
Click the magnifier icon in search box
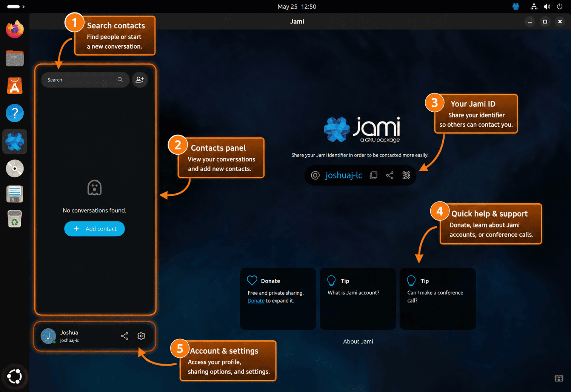pyautogui.click(x=120, y=80)
